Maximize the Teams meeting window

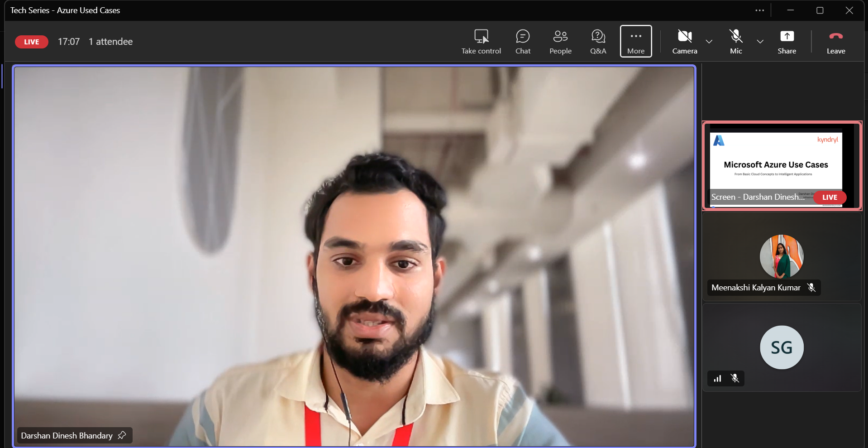820,10
